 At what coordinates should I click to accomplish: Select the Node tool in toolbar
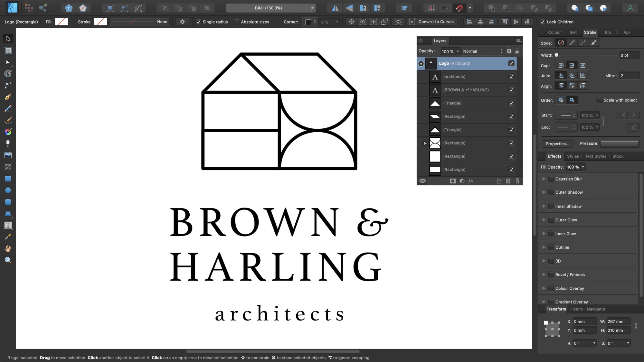(x=8, y=61)
